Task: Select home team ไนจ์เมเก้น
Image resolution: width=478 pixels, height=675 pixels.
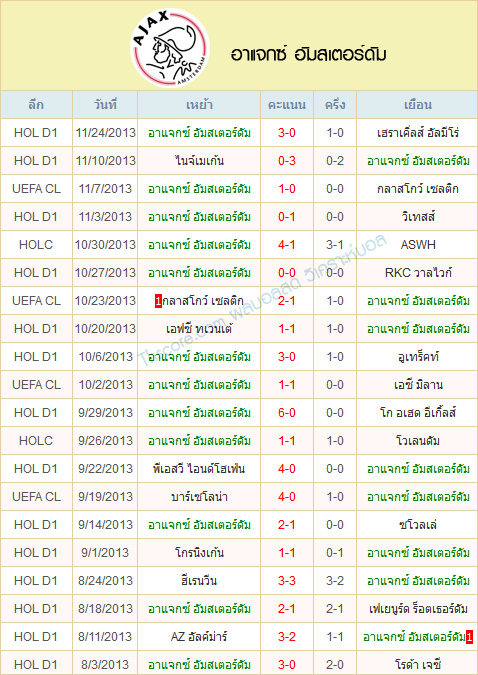Action: tap(199, 161)
